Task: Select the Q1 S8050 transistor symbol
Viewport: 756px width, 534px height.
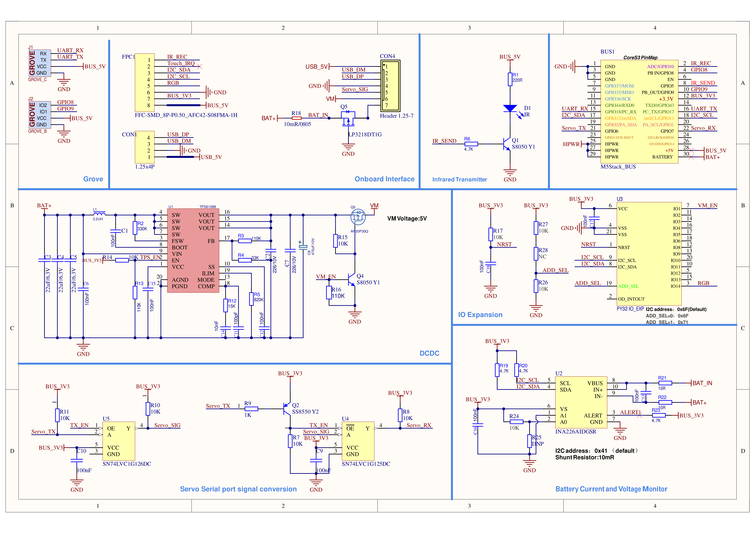Action: coord(507,144)
